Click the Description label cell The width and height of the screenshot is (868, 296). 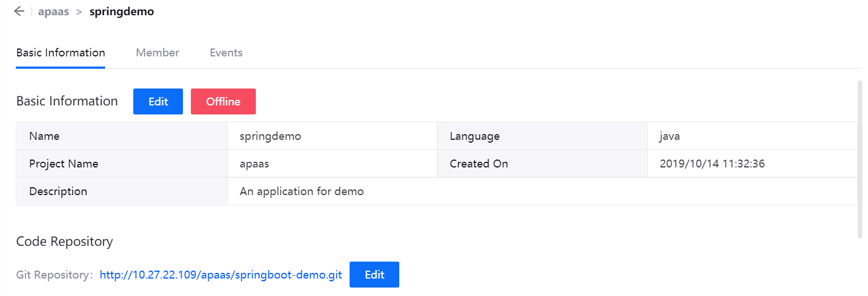[x=58, y=192]
